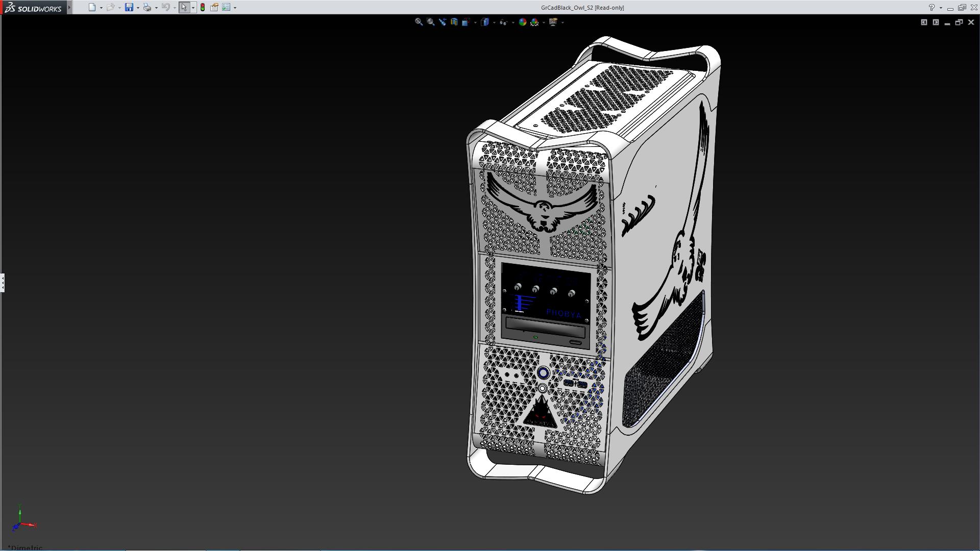The height and width of the screenshot is (551, 980).
Task: Click the Save icon
Action: [129, 7]
